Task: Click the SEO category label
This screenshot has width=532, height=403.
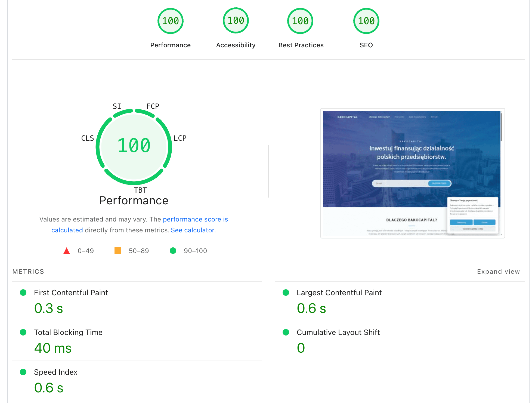Action: (x=366, y=45)
